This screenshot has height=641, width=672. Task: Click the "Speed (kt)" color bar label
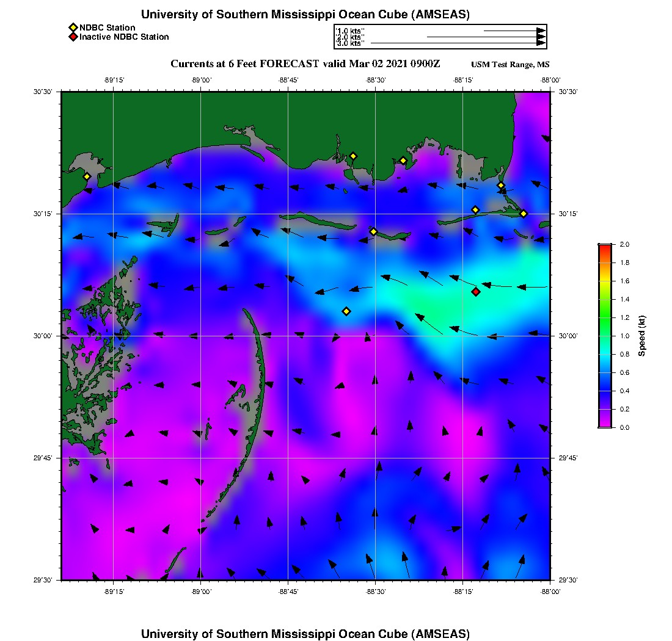[x=642, y=336]
